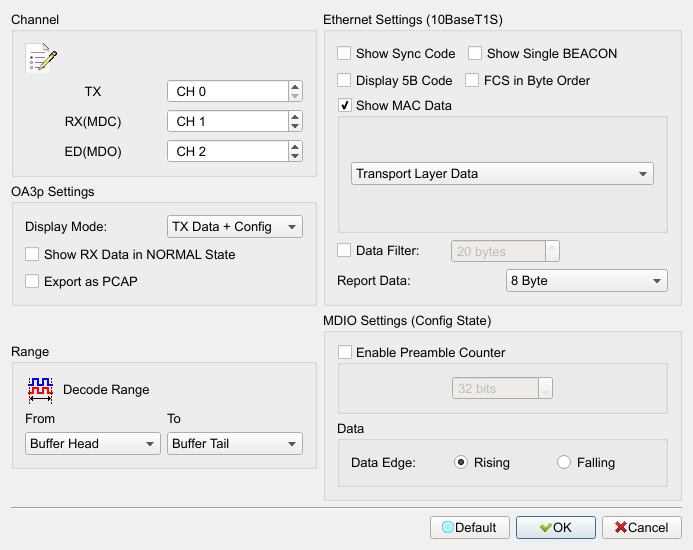Decrement the TX channel spinner down arrow
Image resolution: width=693 pixels, height=550 pixels.
[295, 96]
